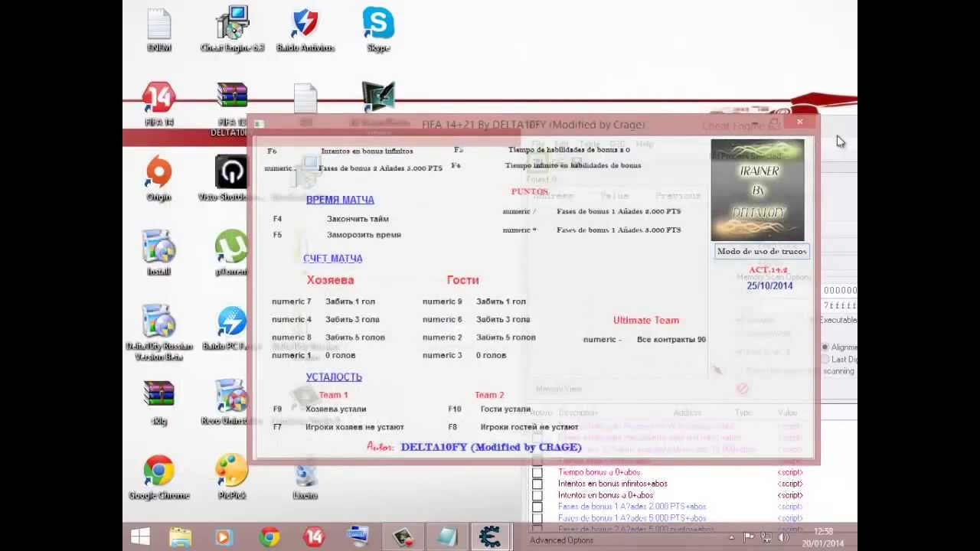Switch to FIFA 14 on the taskbar
The image size is (980, 551).
(314, 536)
